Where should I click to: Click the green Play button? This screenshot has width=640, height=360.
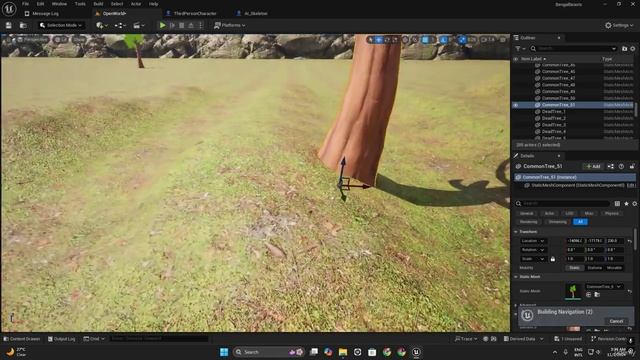coord(162,25)
